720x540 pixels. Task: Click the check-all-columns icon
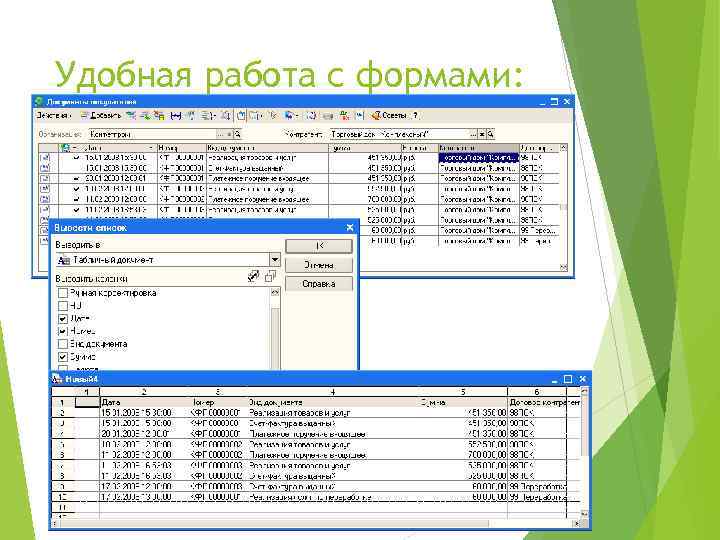[253, 276]
